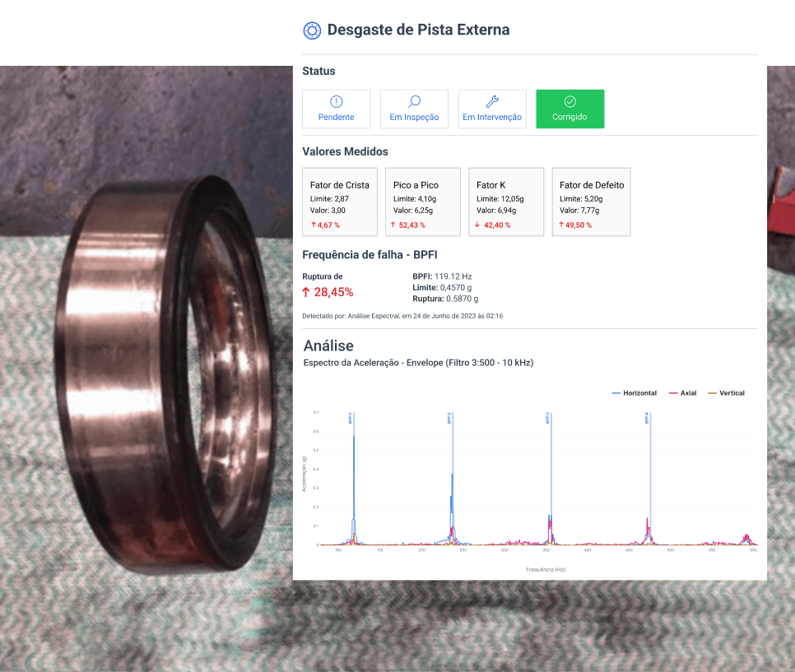Click the checkmark icon on the Corrigido button
795x672 pixels.
[x=570, y=102]
